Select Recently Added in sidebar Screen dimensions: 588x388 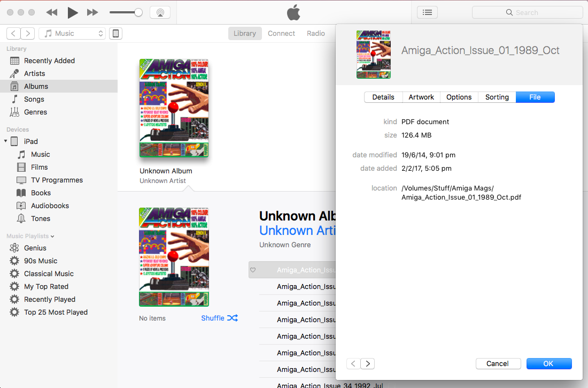click(x=59, y=61)
